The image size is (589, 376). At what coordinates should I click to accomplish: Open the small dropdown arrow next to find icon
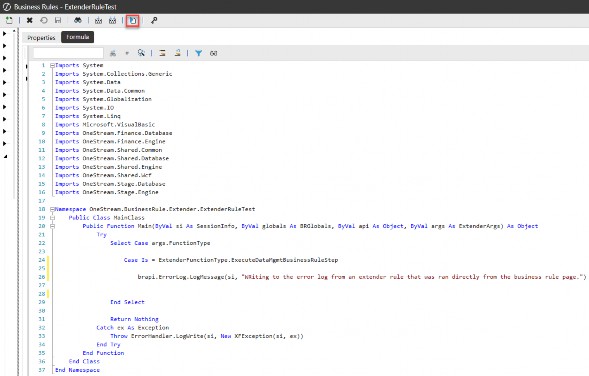pyautogui.click(x=127, y=53)
